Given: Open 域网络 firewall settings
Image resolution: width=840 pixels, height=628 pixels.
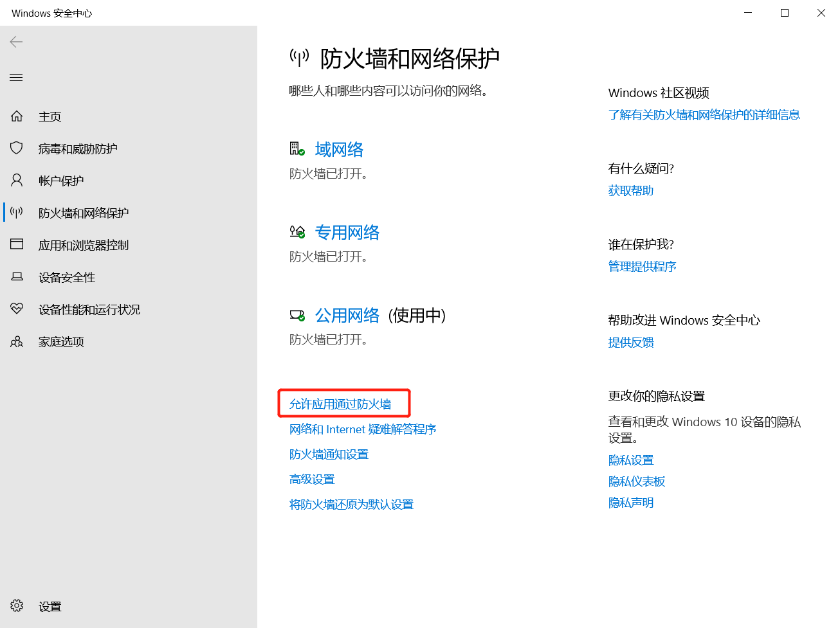Looking at the screenshot, I should (339, 149).
